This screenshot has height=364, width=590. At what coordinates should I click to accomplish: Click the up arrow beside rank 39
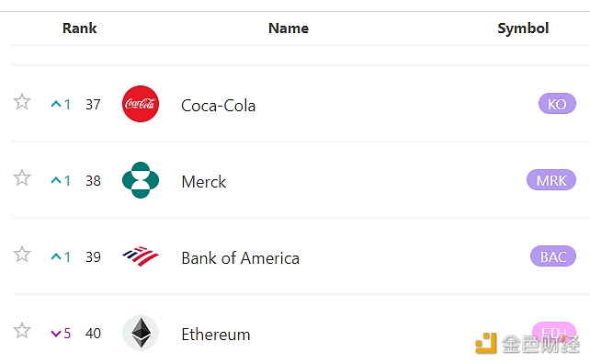point(56,256)
